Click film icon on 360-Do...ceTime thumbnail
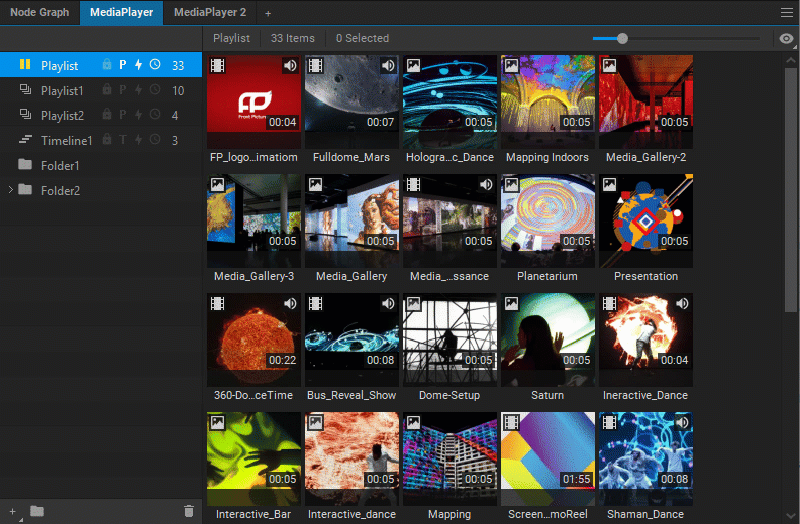This screenshot has height=524, width=800. tap(217, 303)
